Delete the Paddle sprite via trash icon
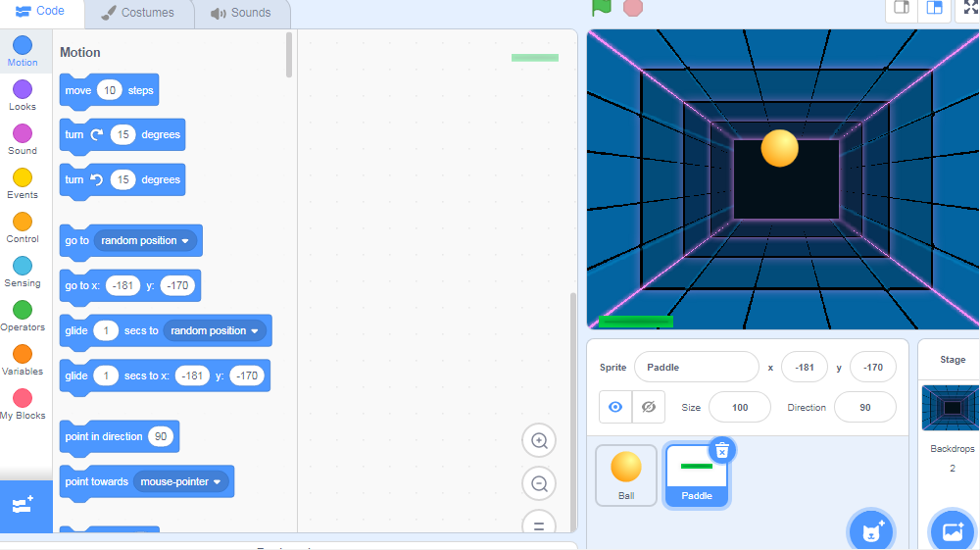Viewport: 980px width, 550px height. 722,451
